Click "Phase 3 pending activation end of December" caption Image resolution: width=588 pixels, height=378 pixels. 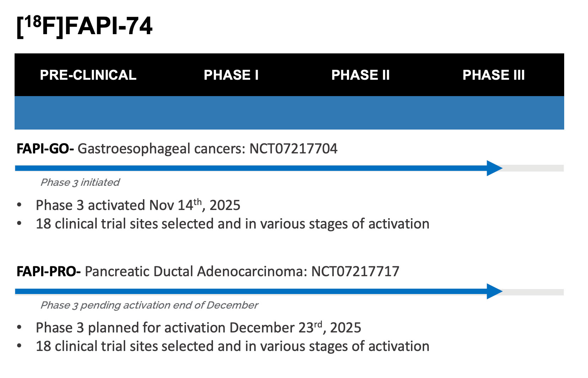[149, 305]
